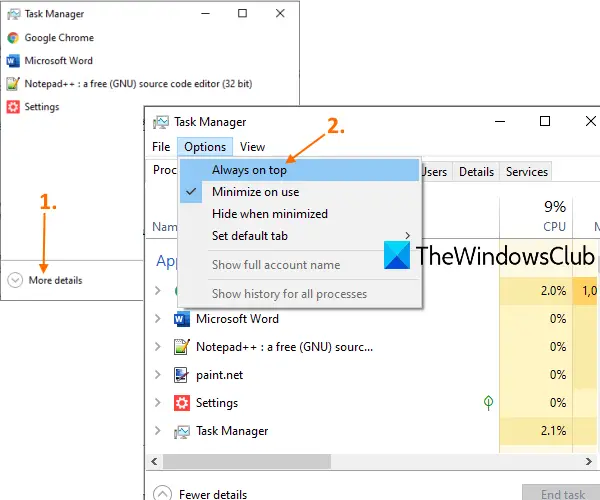
Task: Click Show history for all processes
Action: (x=289, y=294)
